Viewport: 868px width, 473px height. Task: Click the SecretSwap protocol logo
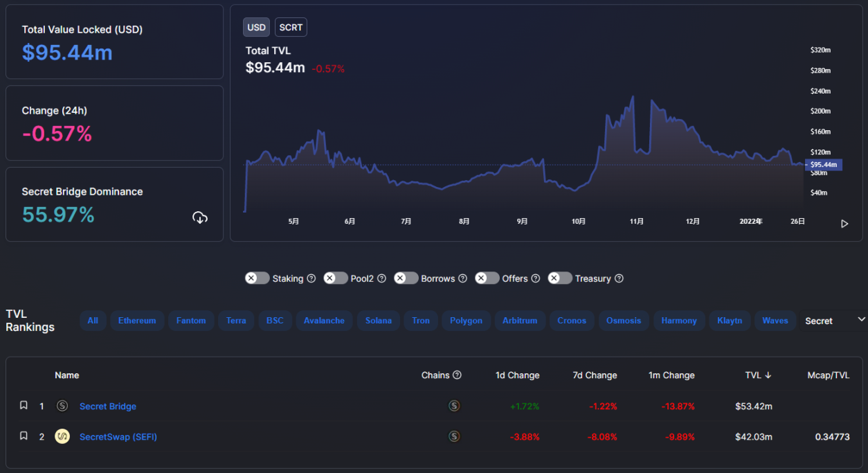point(62,436)
